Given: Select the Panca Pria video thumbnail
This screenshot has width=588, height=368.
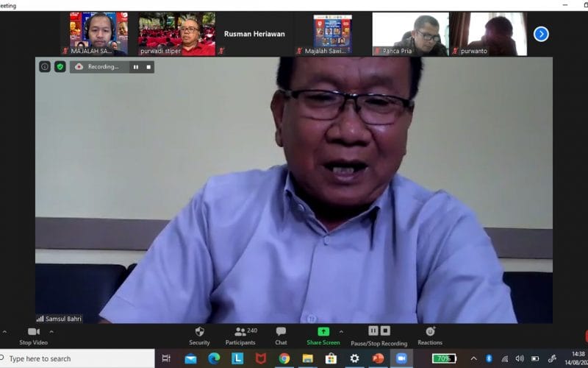Looking at the screenshot, I should (x=409, y=34).
